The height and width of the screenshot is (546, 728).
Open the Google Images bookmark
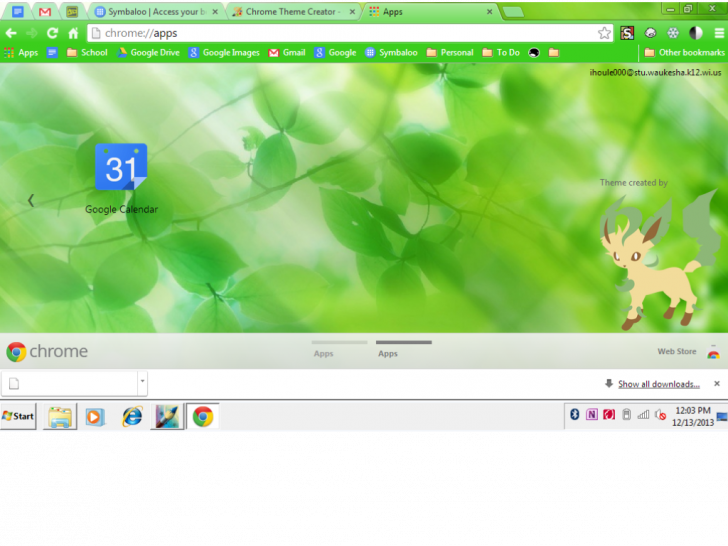tap(224, 52)
